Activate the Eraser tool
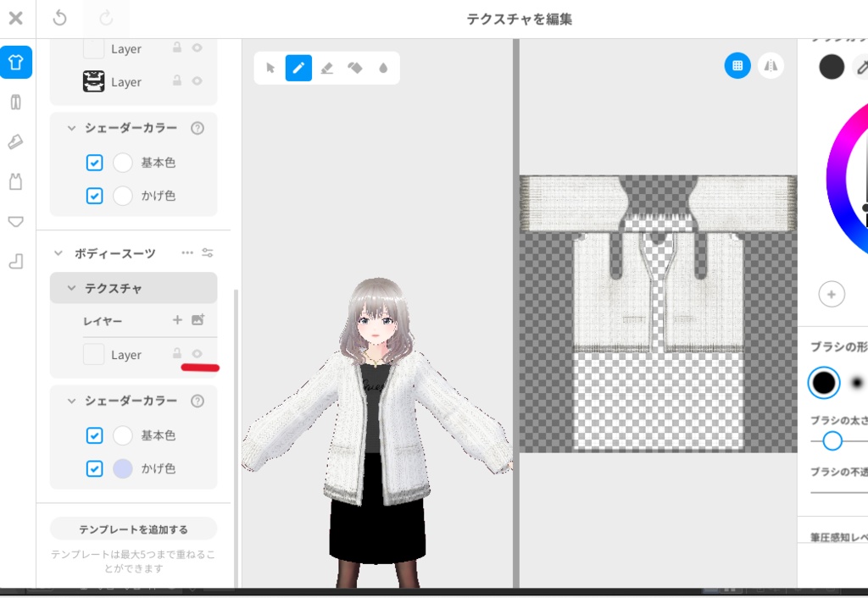The height and width of the screenshot is (598, 868). (x=327, y=68)
